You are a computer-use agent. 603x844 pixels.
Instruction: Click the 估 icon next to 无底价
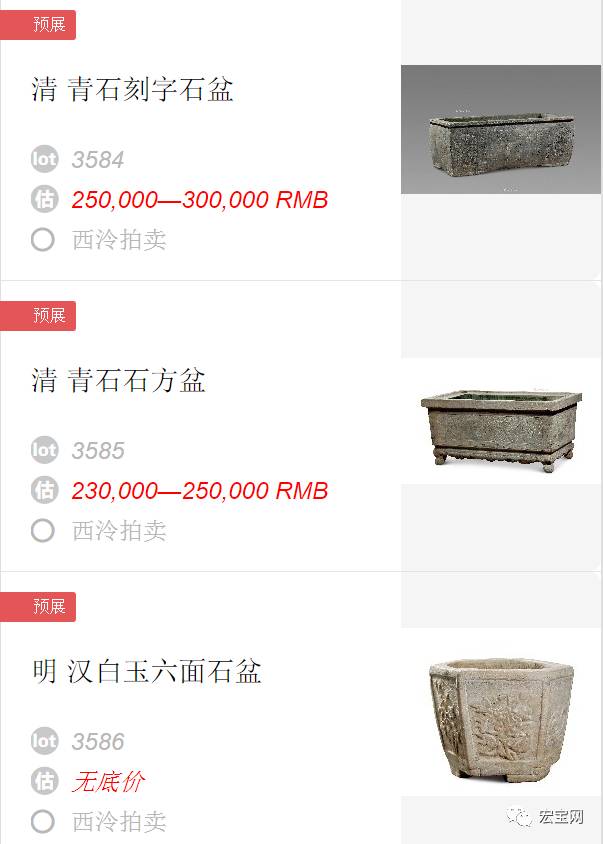[44, 781]
